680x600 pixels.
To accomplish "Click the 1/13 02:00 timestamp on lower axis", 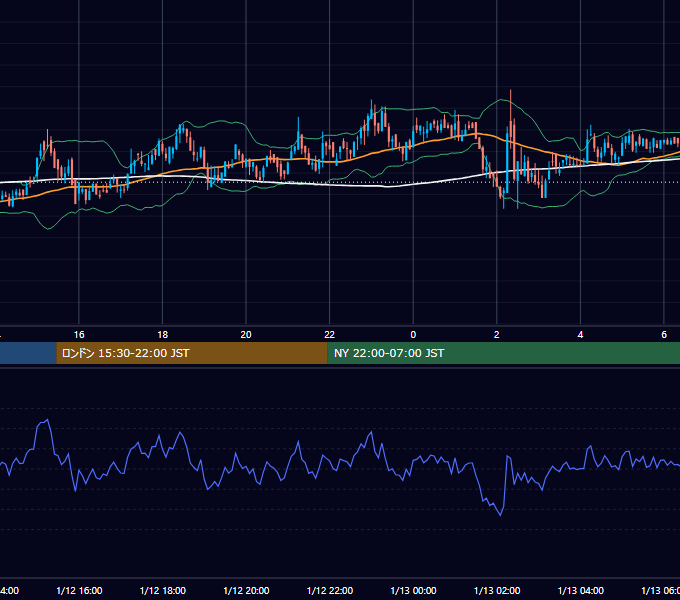I will click(497, 590).
